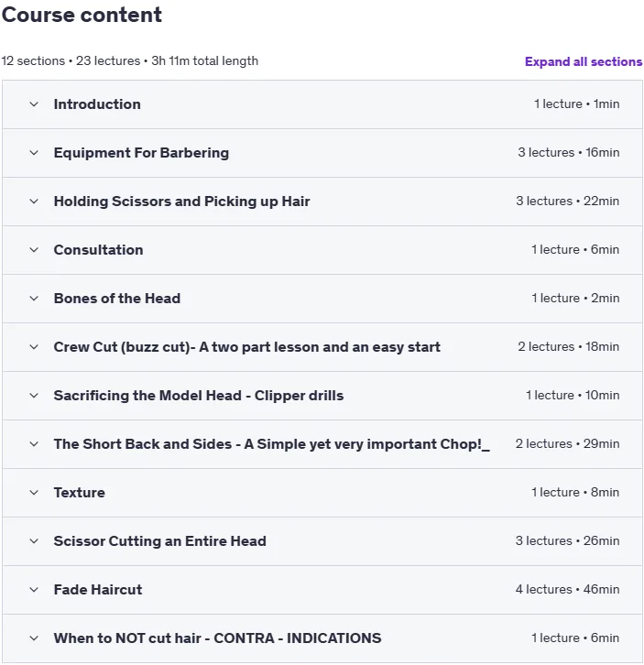Click chevron beside The Short Back and Sides
The height and width of the screenshot is (665, 644).
[x=34, y=444]
